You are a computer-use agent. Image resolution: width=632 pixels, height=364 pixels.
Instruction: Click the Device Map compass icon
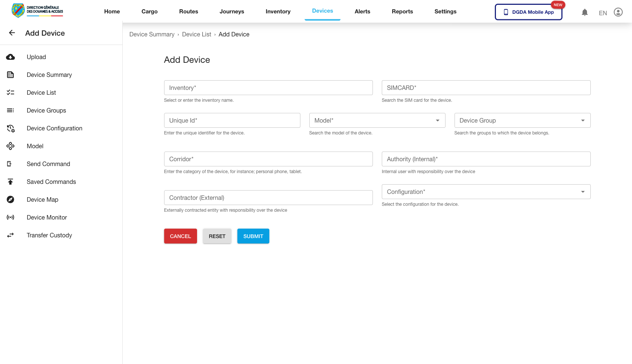pos(10,199)
